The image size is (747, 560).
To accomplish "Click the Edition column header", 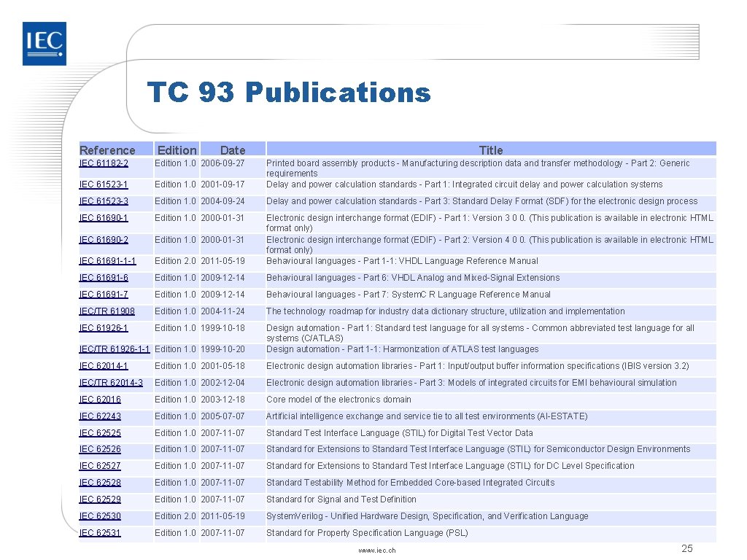I will 177,150.
